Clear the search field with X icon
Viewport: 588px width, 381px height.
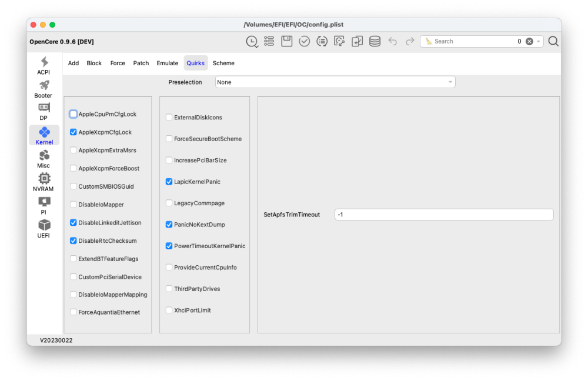(x=529, y=41)
